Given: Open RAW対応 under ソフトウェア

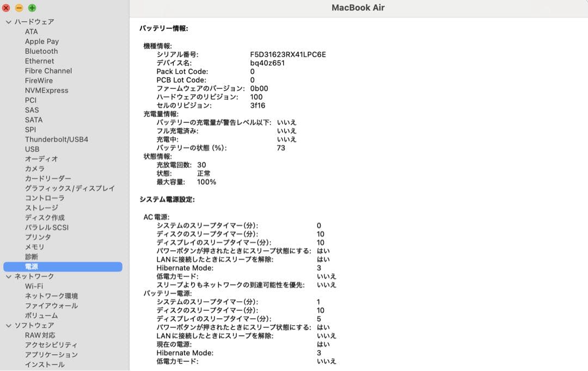Looking at the screenshot, I should 40,335.
